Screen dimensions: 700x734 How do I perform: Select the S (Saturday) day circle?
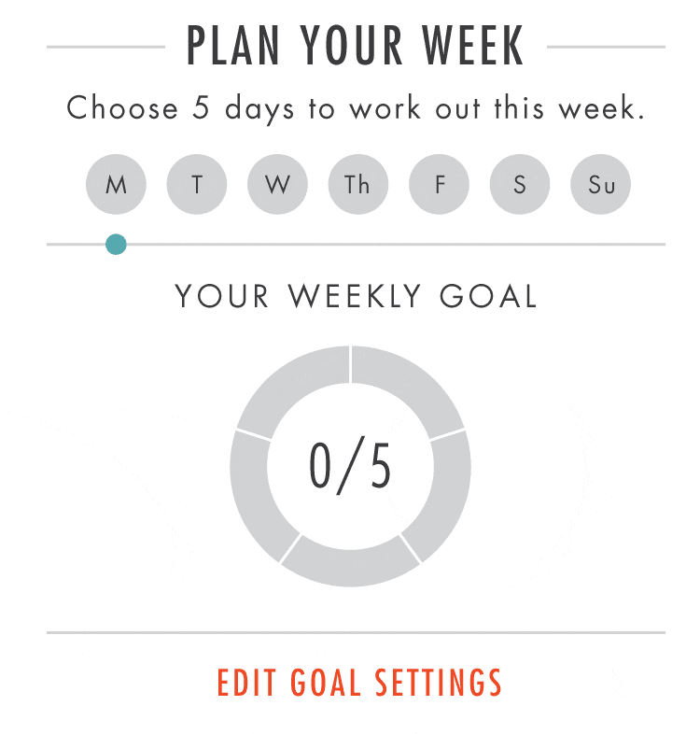[x=519, y=184]
